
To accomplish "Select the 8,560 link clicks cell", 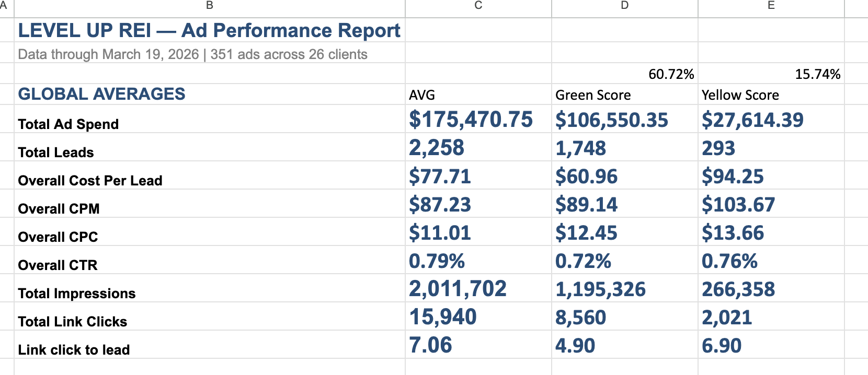I will point(625,317).
